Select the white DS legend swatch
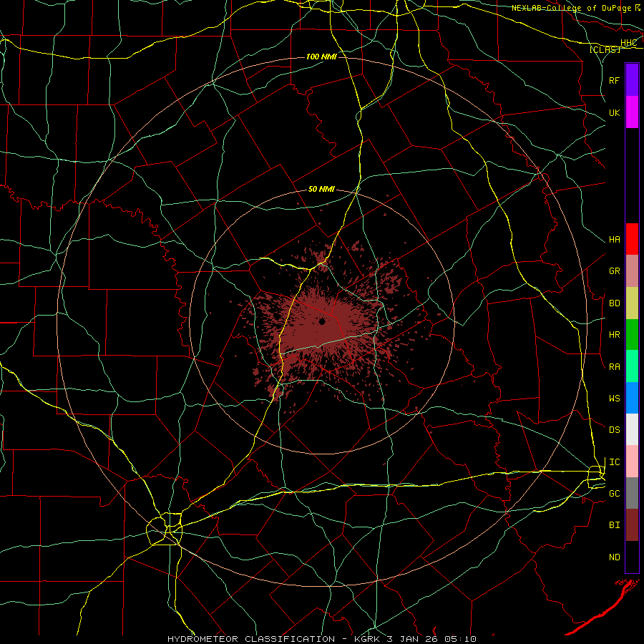644x644 pixels. [x=632, y=429]
